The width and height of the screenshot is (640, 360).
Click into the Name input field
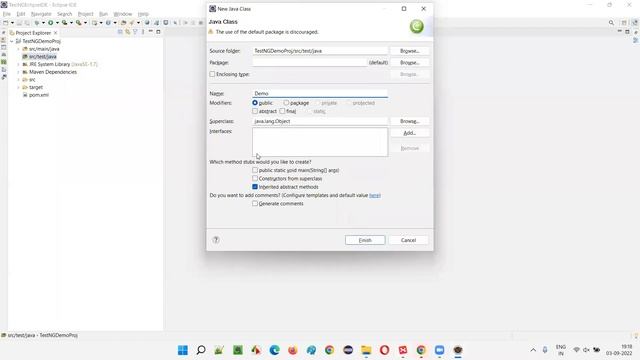tap(320, 93)
